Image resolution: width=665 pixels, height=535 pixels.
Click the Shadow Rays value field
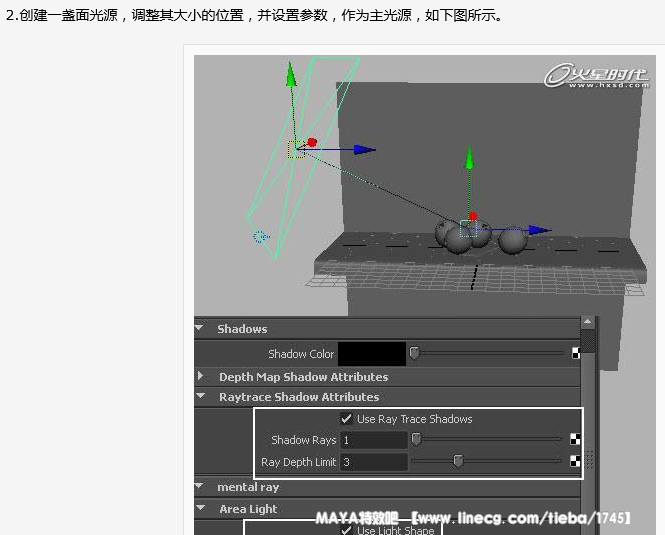[x=373, y=440]
